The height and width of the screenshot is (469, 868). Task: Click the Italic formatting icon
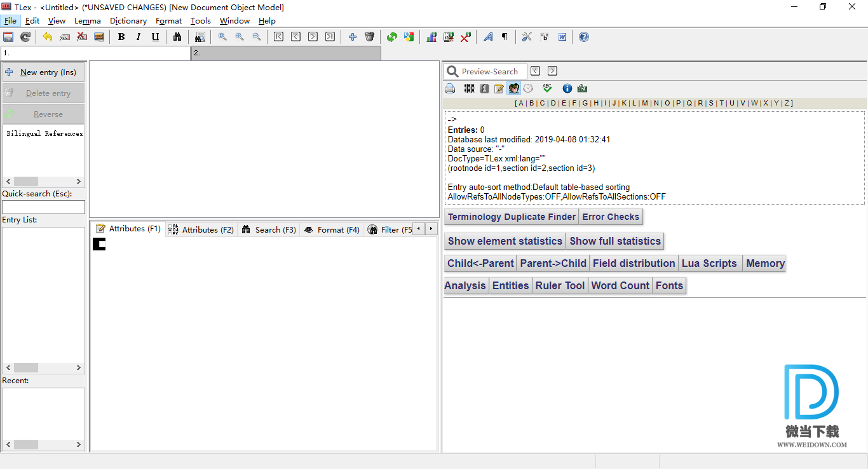[139, 37]
